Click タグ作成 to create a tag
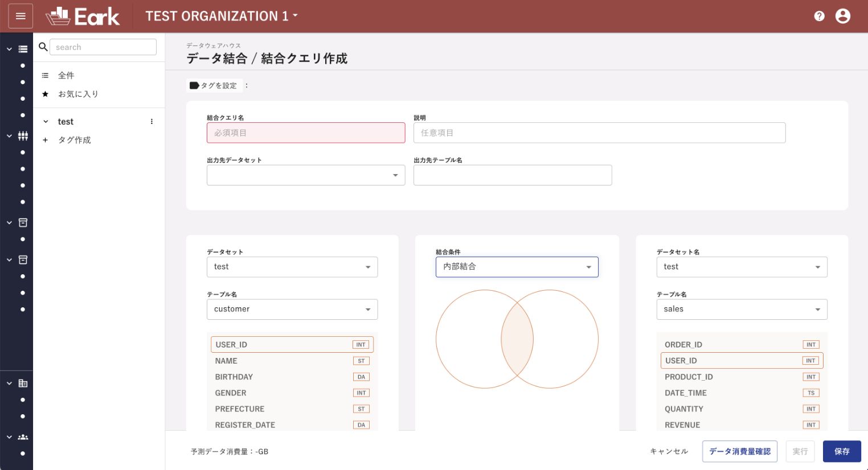The height and width of the screenshot is (470, 868). (x=75, y=140)
